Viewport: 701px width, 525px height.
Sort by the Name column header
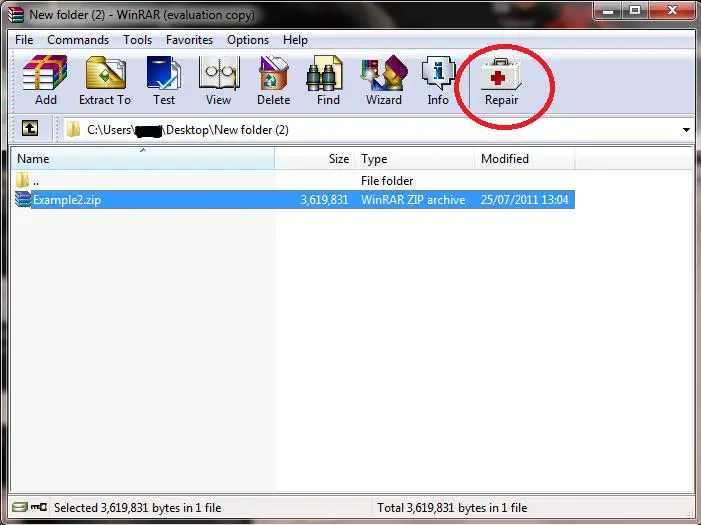pos(143,159)
